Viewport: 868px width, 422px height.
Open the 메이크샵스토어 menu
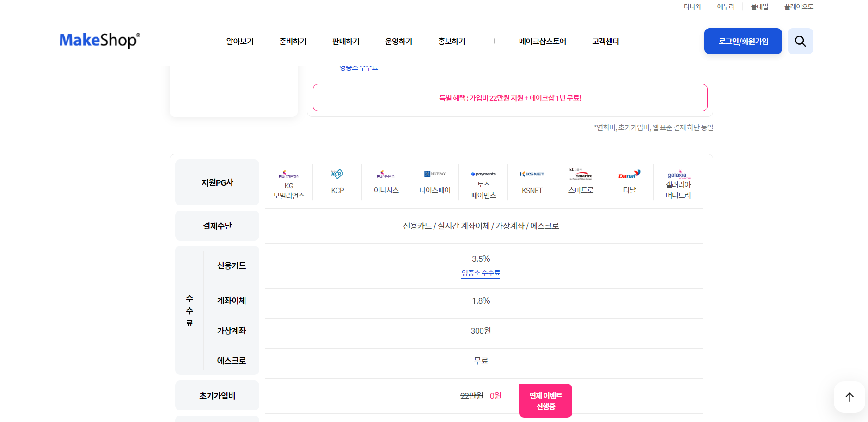coord(543,42)
